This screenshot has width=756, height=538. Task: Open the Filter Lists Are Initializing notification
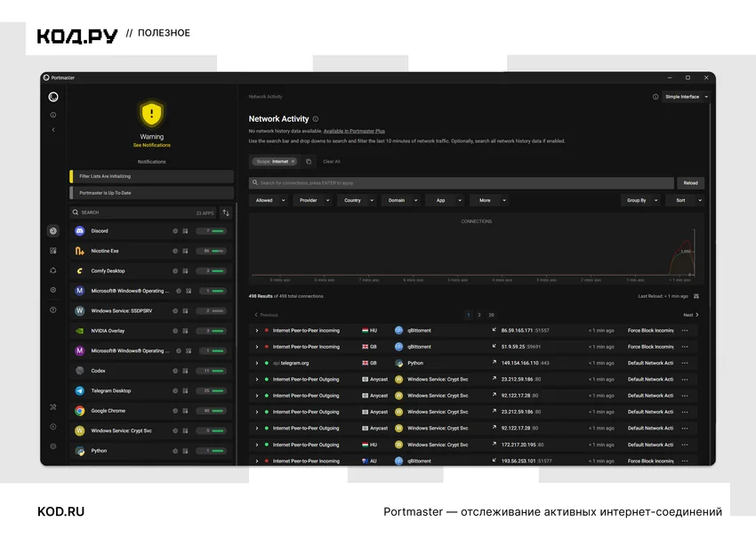pos(151,176)
